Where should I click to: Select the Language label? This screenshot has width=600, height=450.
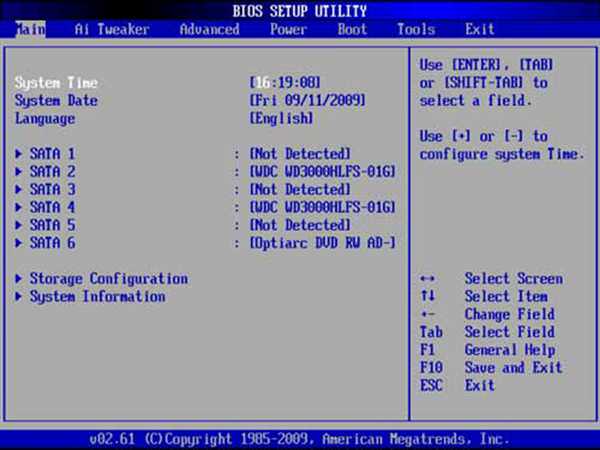pyautogui.click(x=45, y=119)
